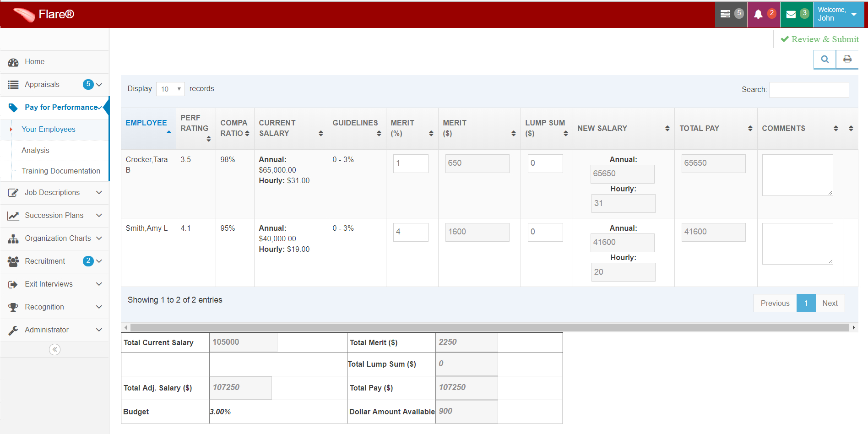
Task: Click the Recruitment people icon
Action: (x=13, y=261)
